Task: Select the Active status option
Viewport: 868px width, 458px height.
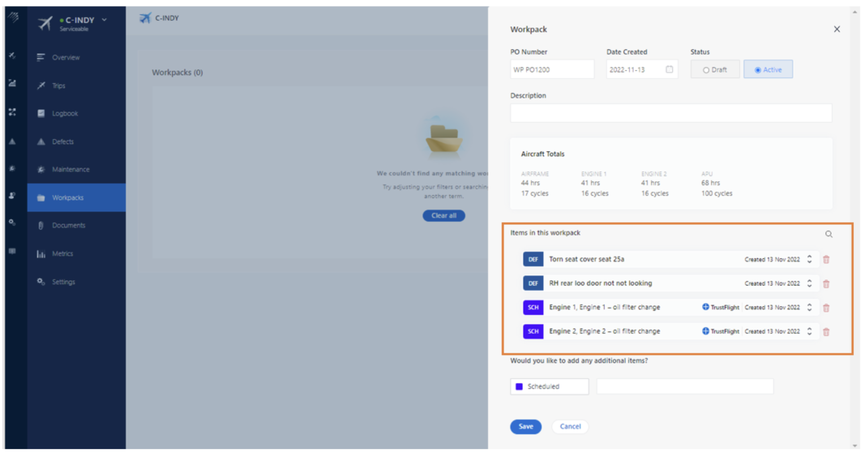Action: [768, 69]
